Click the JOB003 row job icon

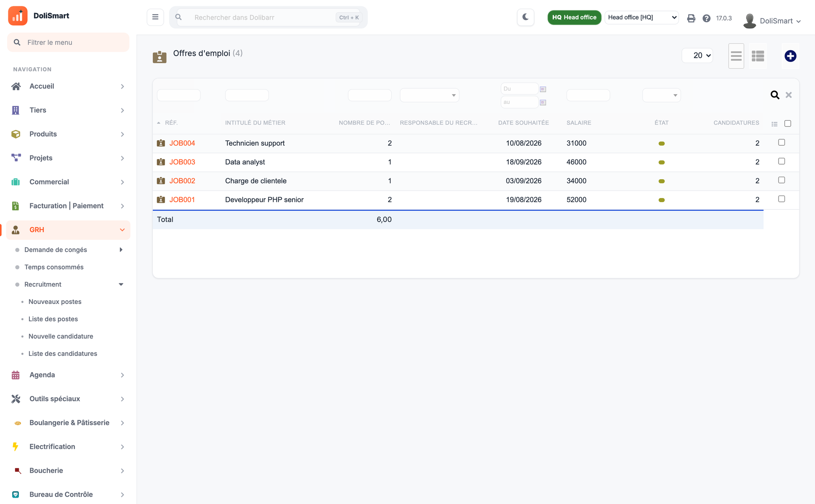tap(161, 162)
